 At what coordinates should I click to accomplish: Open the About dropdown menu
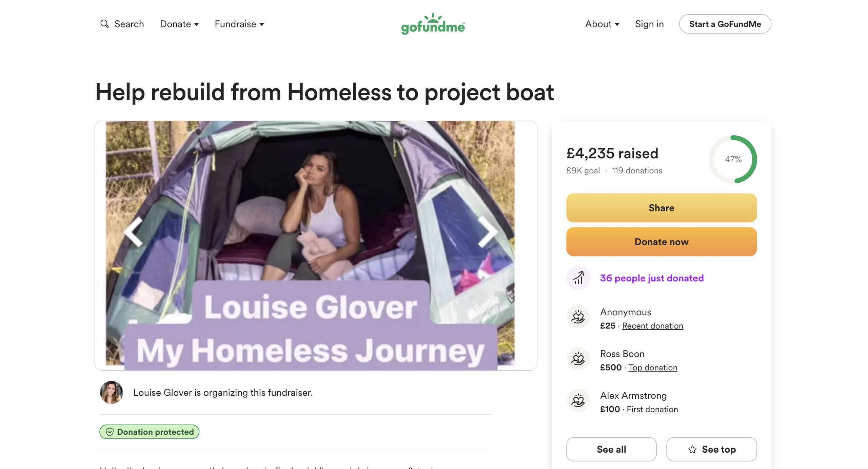[x=602, y=24]
